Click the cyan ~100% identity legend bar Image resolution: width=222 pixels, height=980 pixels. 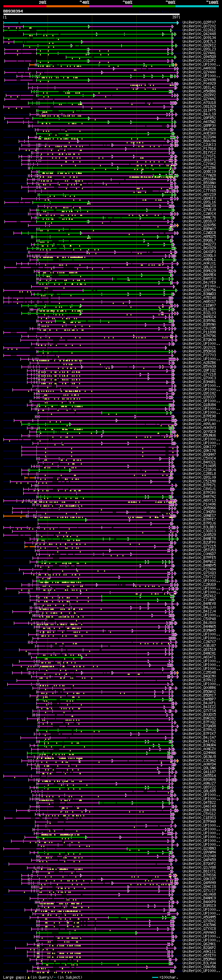[197, 6]
